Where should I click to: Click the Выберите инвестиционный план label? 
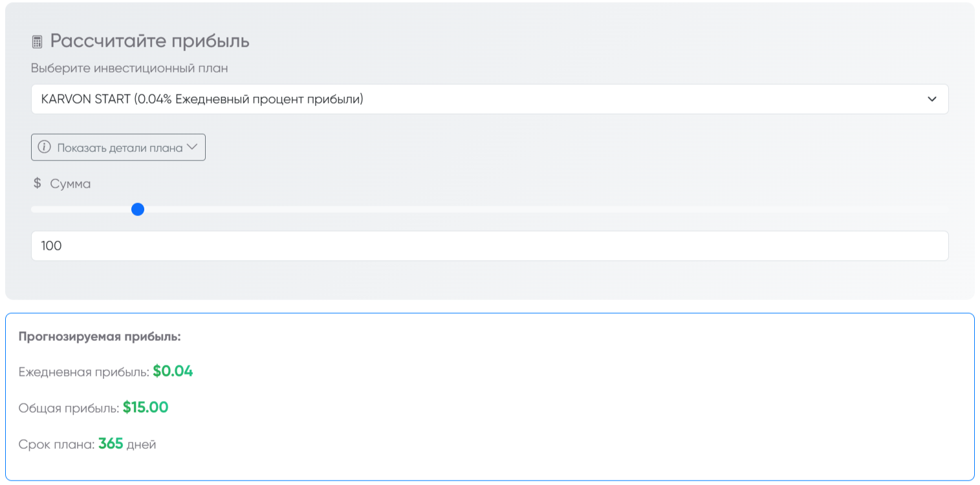pos(129,68)
